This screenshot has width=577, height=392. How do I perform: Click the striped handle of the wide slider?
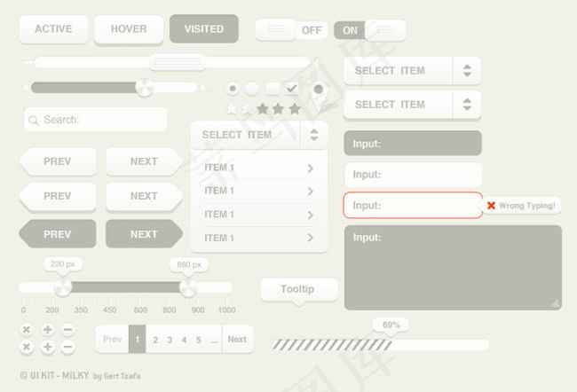click(x=178, y=62)
